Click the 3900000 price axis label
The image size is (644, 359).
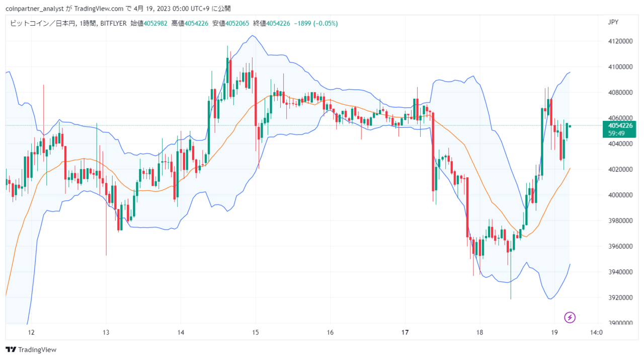(x=620, y=323)
